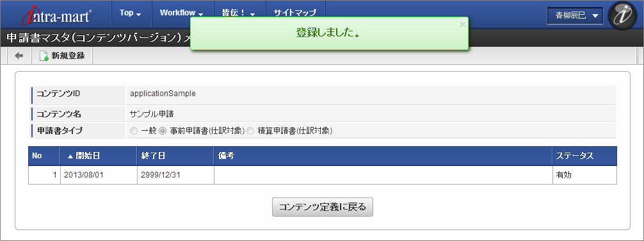Click the 有効 status cell
This screenshot has width=644, height=241.
584,175
